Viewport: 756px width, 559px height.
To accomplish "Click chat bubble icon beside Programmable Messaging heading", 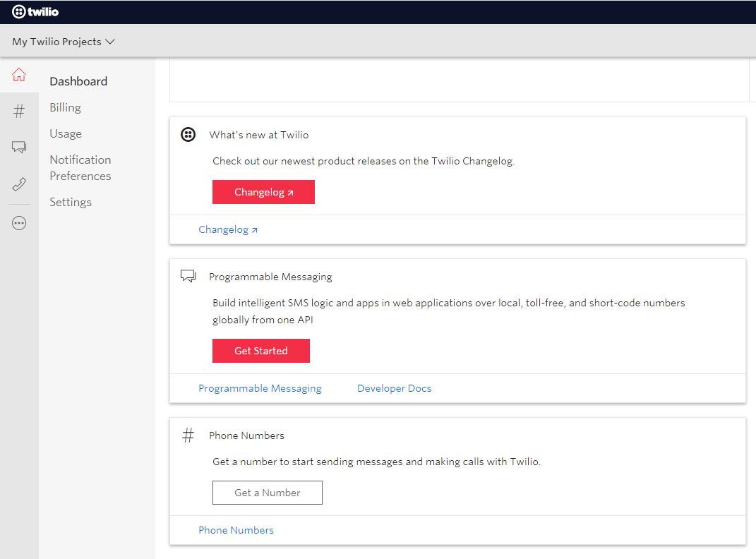I will tap(188, 276).
